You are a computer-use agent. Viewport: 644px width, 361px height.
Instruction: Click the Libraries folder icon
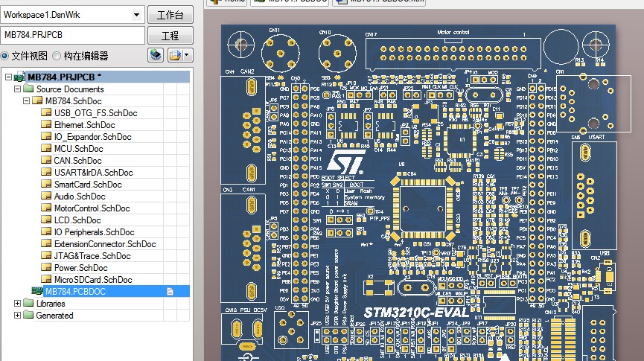click(x=28, y=303)
